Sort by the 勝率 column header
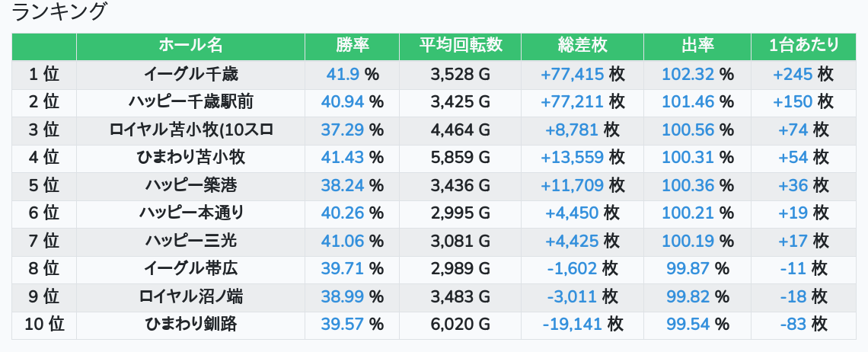868x352 pixels. click(352, 46)
